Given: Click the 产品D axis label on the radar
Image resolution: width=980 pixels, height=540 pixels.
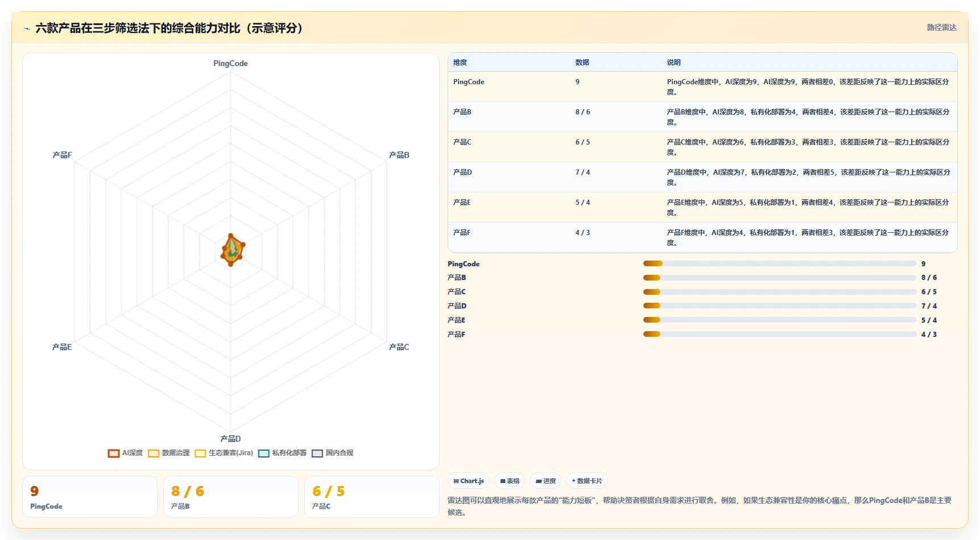Looking at the screenshot, I should [x=230, y=439].
